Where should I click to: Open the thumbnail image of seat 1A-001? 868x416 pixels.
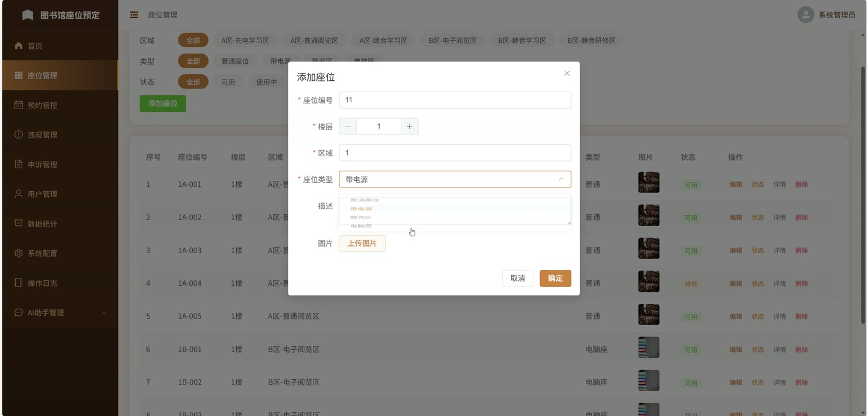649,183
